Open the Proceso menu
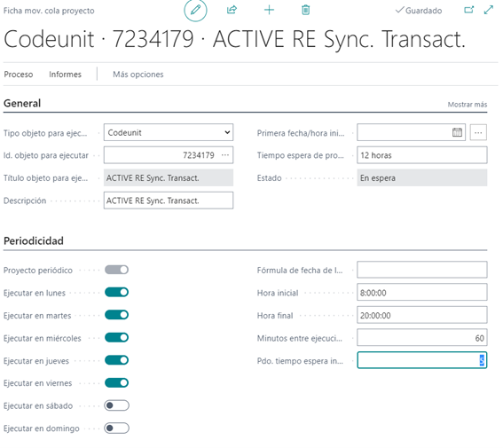The image size is (503, 448). [x=19, y=75]
